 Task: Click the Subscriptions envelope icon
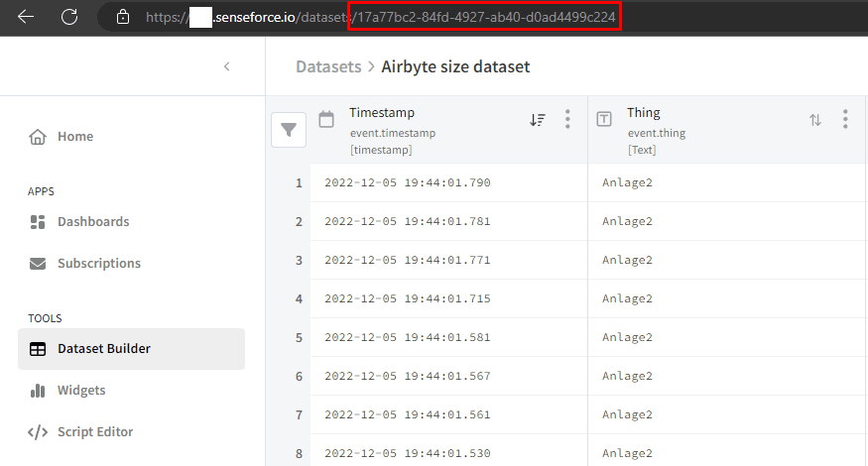click(38, 264)
